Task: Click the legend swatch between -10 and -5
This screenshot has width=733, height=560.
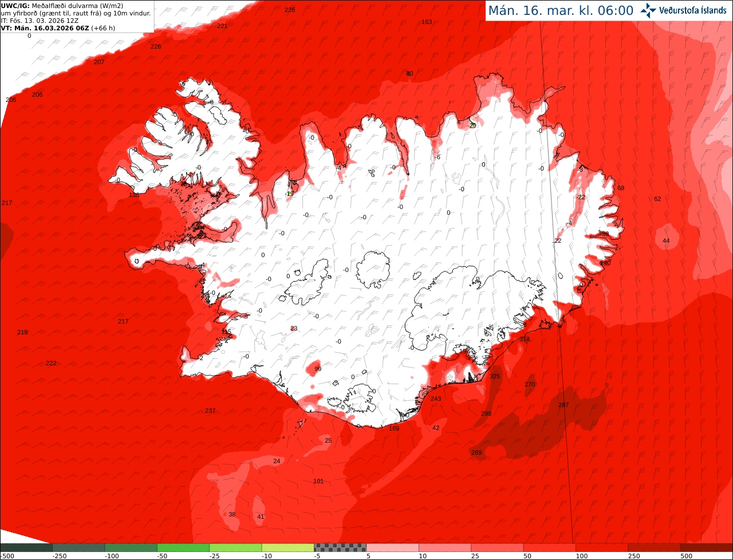Action: [288, 547]
